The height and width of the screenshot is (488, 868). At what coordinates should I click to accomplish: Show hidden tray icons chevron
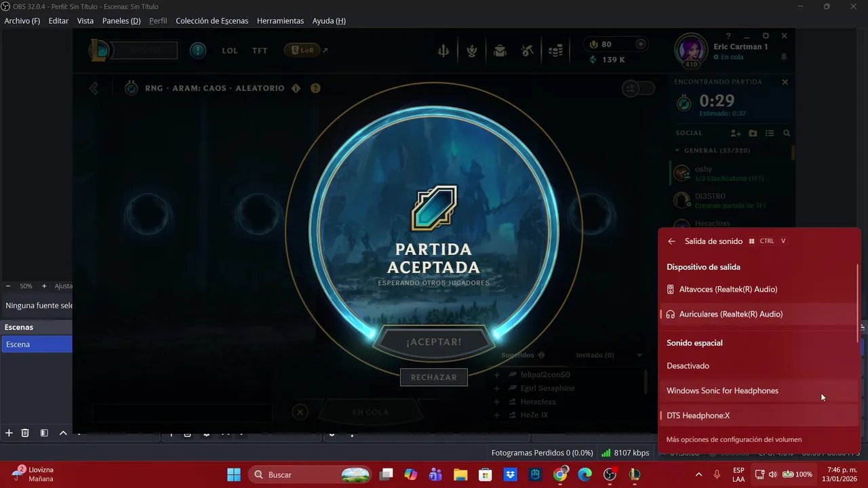click(699, 474)
